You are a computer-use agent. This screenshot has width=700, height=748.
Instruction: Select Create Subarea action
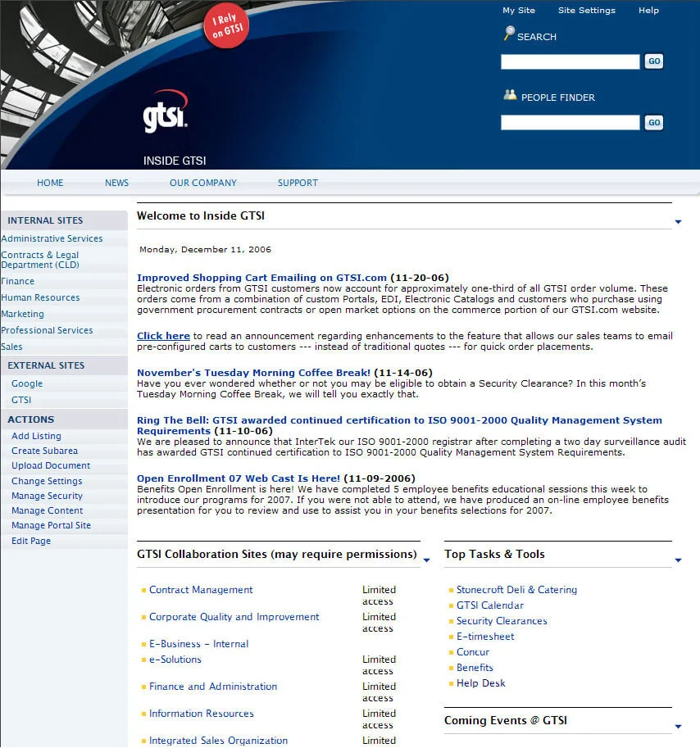44,451
